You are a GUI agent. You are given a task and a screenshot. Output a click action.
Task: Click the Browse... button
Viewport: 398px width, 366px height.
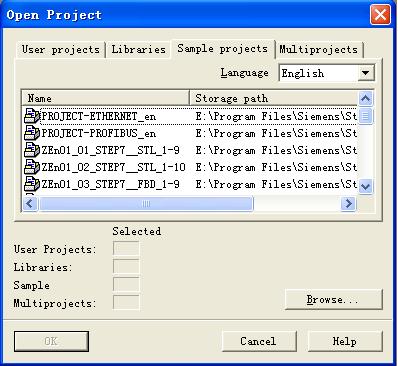(x=334, y=299)
